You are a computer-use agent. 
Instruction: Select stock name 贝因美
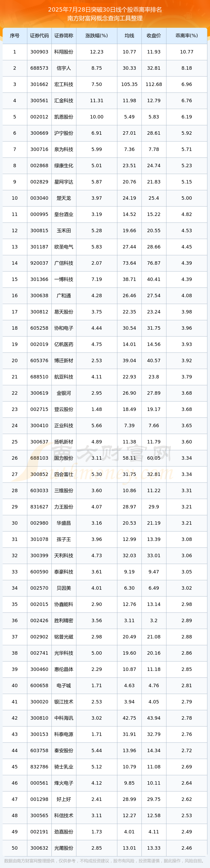point(64,588)
